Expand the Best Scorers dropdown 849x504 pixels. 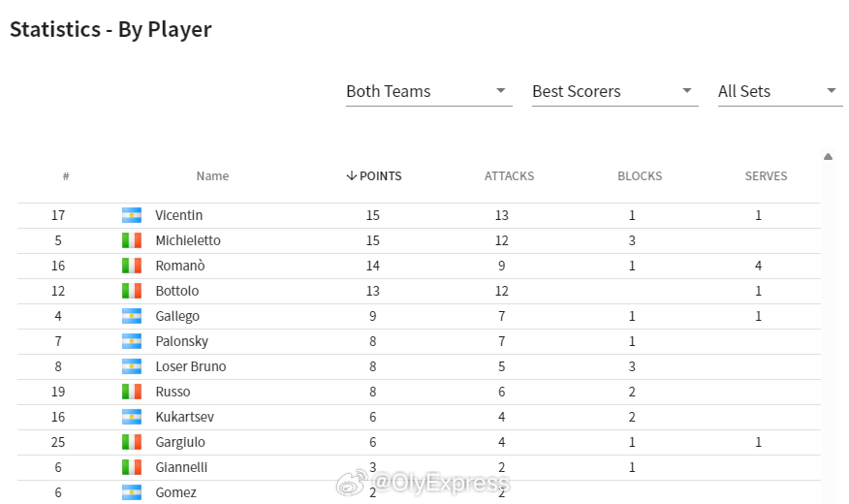point(614,91)
